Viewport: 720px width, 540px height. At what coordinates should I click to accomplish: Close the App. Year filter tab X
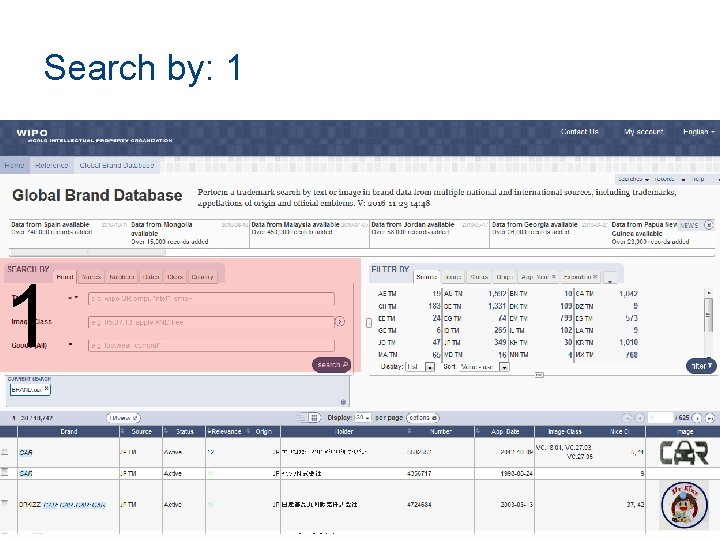point(553,277)
